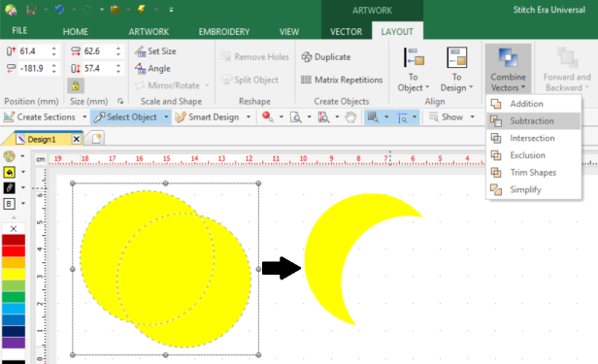
Task: Click the Angle tool icon
Action: (x=141, y=69)
